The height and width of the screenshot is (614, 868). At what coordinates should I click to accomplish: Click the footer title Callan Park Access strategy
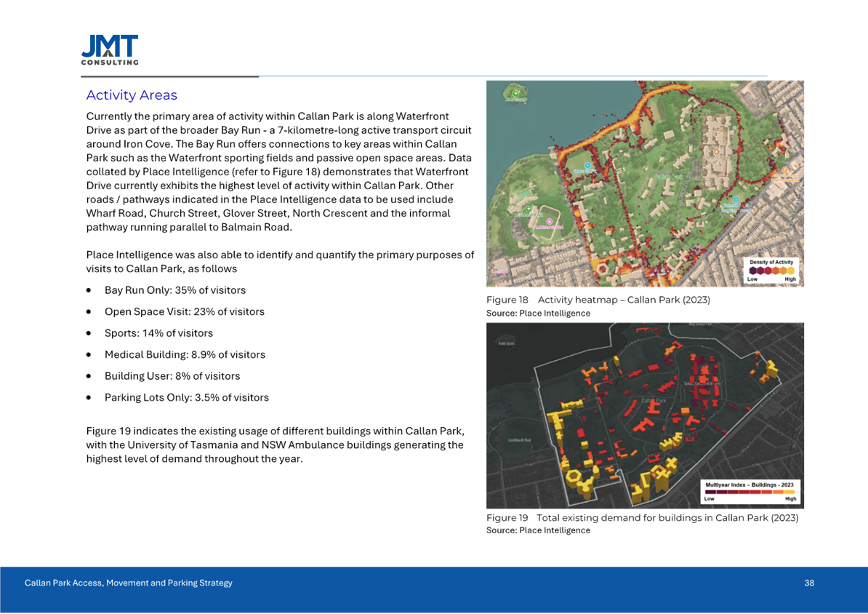pos(129,583)
